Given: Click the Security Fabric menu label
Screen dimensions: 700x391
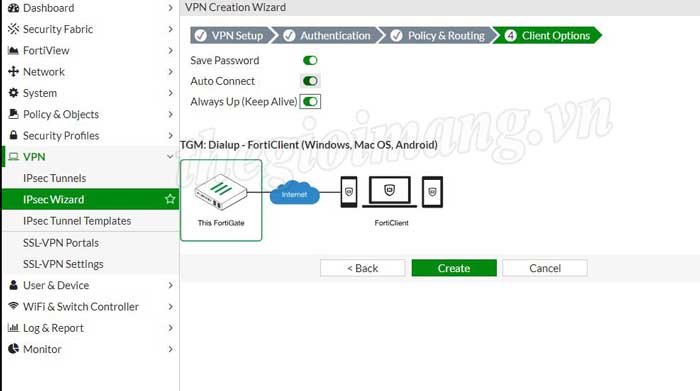Looking at the screenshot, I should (58, 29).
